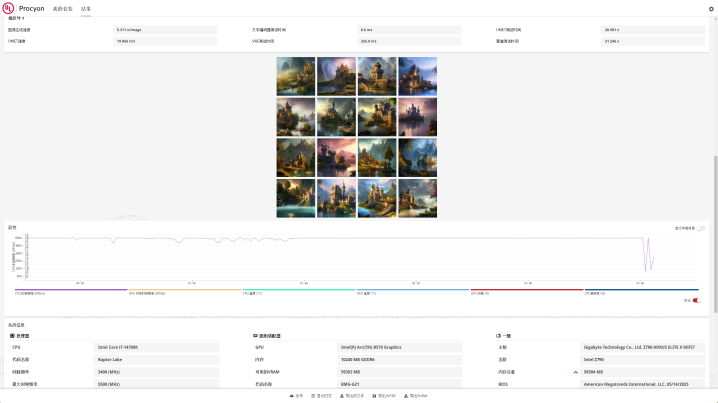Select the 'Intel Z790' chipset value

tap(642, 359)
